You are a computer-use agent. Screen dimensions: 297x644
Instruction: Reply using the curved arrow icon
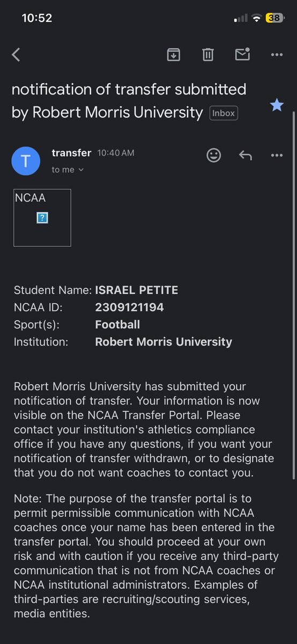[246, 156]
